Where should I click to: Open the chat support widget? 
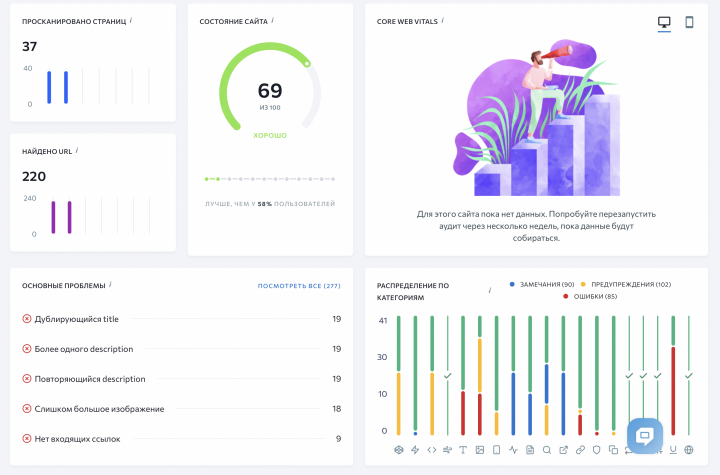(x=645, y=435)
